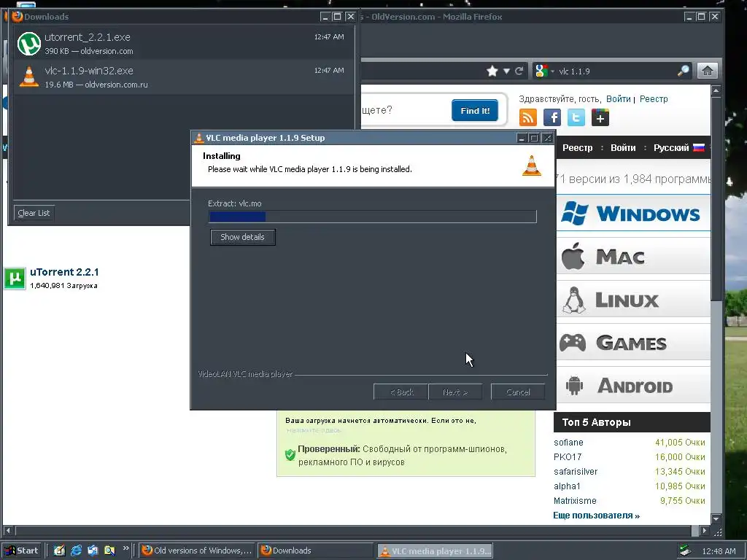
Task: Click Cancel button in VLC Setup
Action: click(x=518, y=392)
